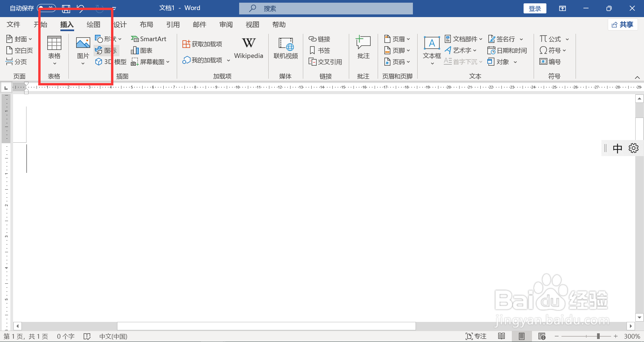The width and height of the screenshot is (644, 342).
Task: Toggle Chinese input mode 中
Action: pyautogui.click(x=617, y=148)
